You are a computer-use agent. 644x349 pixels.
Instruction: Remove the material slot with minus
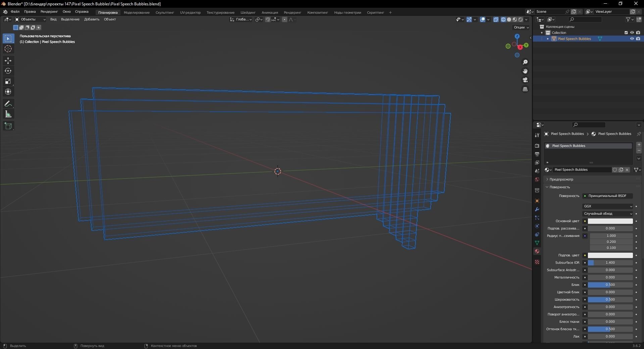(639, 151)
